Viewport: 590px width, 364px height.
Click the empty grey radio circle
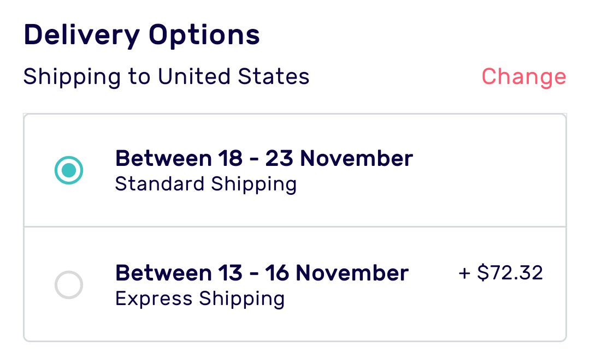[69, 285]
